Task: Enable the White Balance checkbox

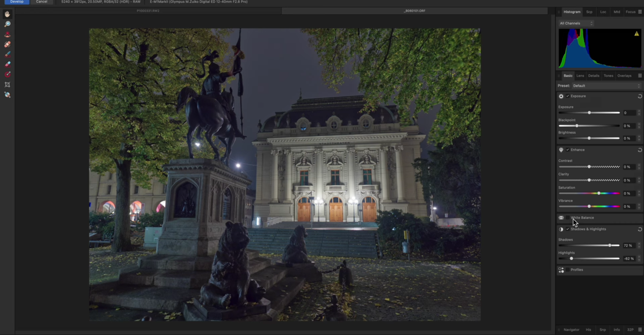Action: [x=568, y=218]
